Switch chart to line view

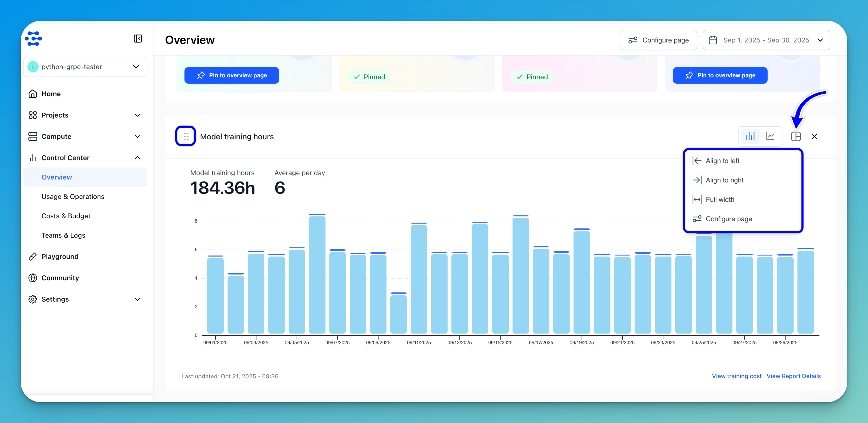[770, 136]
